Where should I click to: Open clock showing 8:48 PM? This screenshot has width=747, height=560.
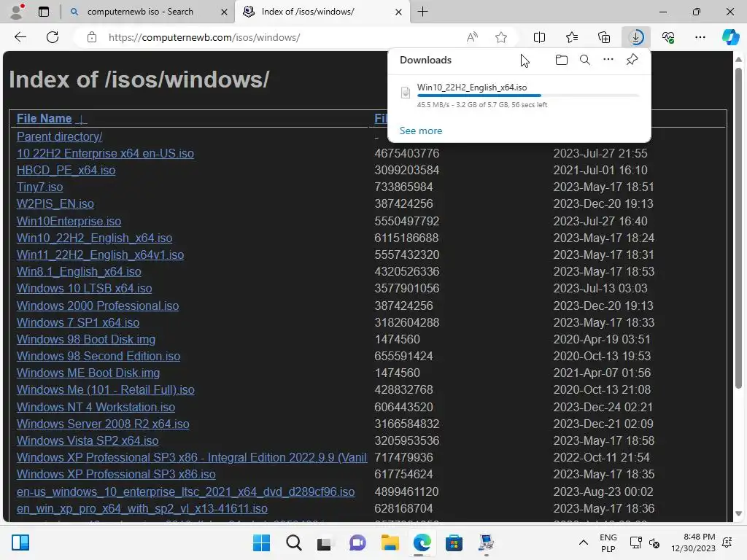(693, 542)
